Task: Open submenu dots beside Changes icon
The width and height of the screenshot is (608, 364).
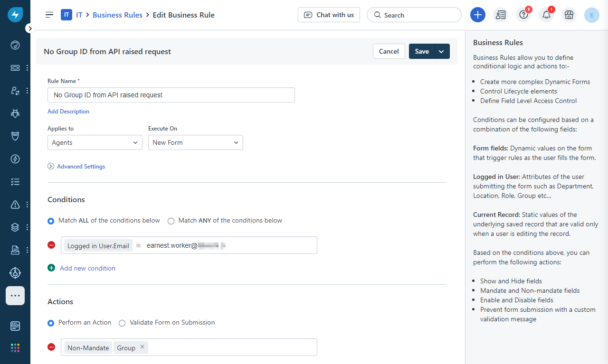Action: pos(27,91)
